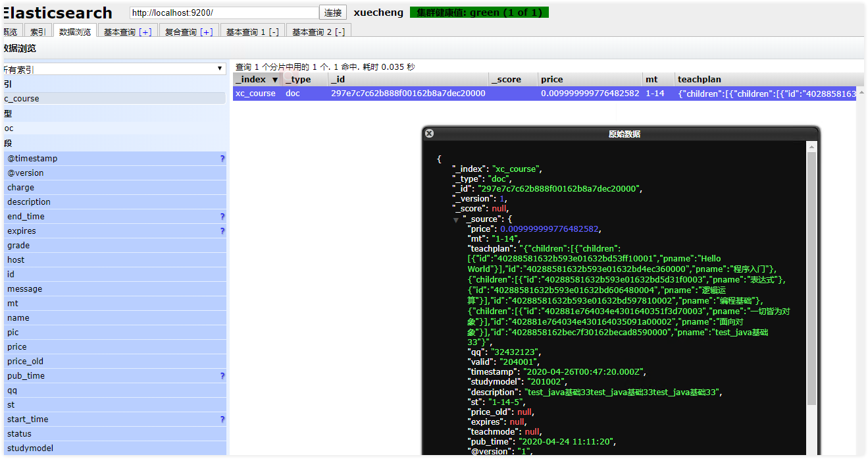Viewport: 868px width, 459px height.
Task: Open help for expires field
Action: point(222,231)
